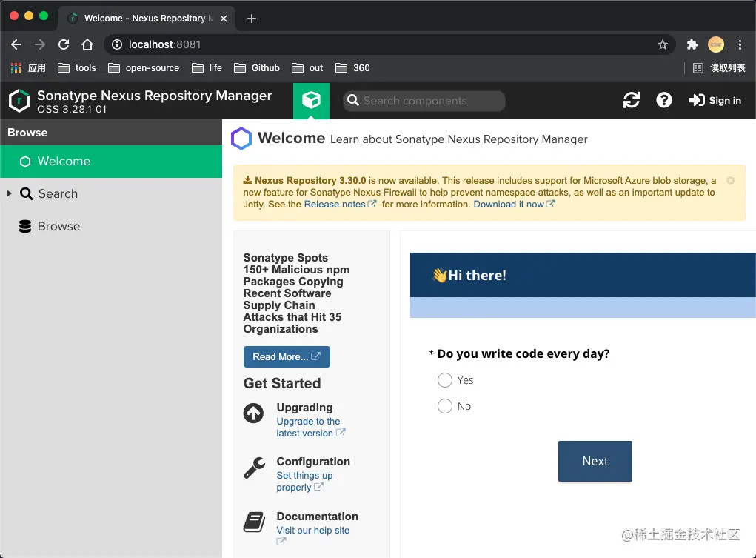Click the Configuration wrench icon
This screenshot has width=756, height=558.
pyautogui.click(x=254, y=468)
